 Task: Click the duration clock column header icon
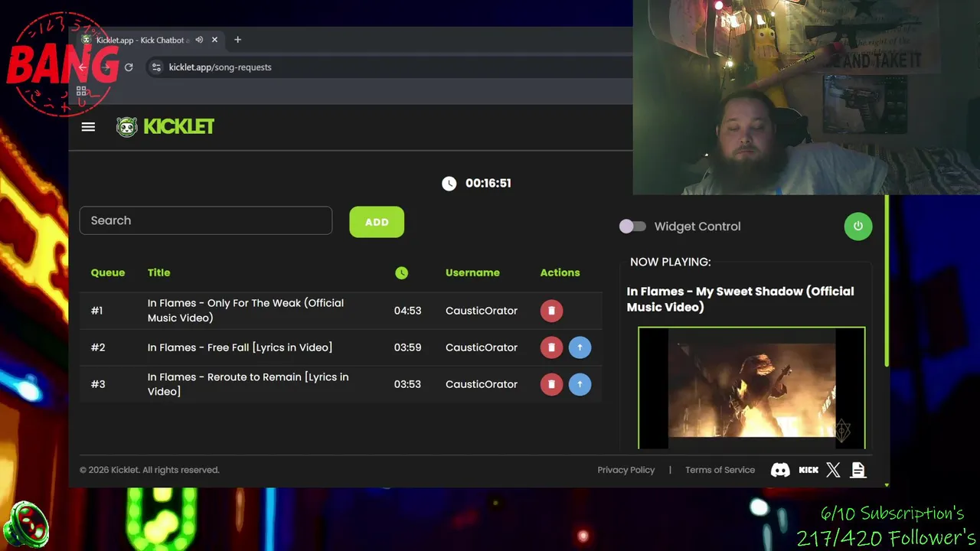click(x=402, y=272)
